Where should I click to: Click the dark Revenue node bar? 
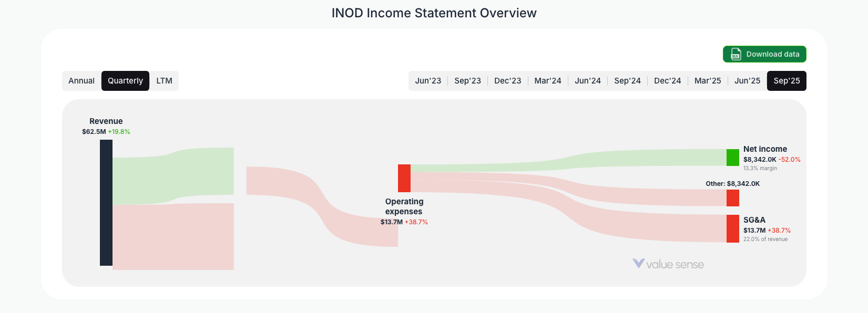[x=105, y=203]
